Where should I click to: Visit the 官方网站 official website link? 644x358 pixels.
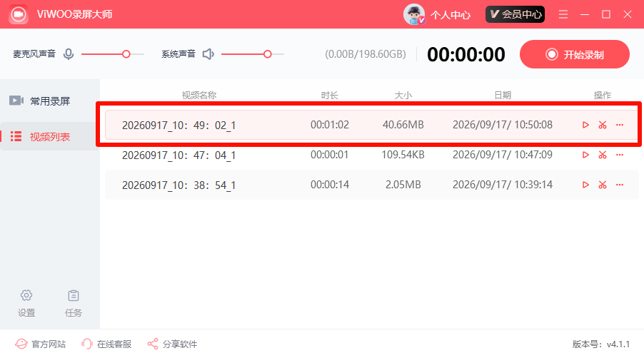[41, 344]
